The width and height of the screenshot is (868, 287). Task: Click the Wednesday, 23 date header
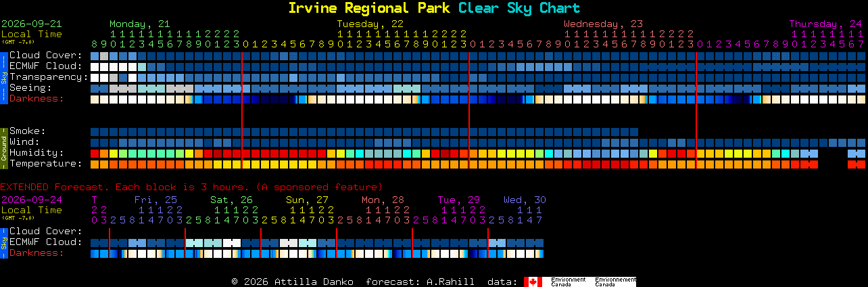pyautogui.click(x=604, y=24)
